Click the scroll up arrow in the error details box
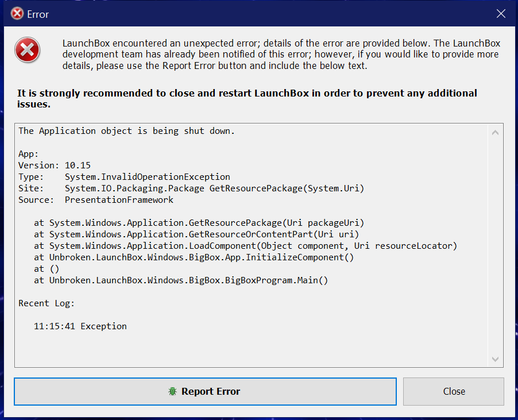The width and height of the screenshot is (518, 420). click(x=495, y=133)
